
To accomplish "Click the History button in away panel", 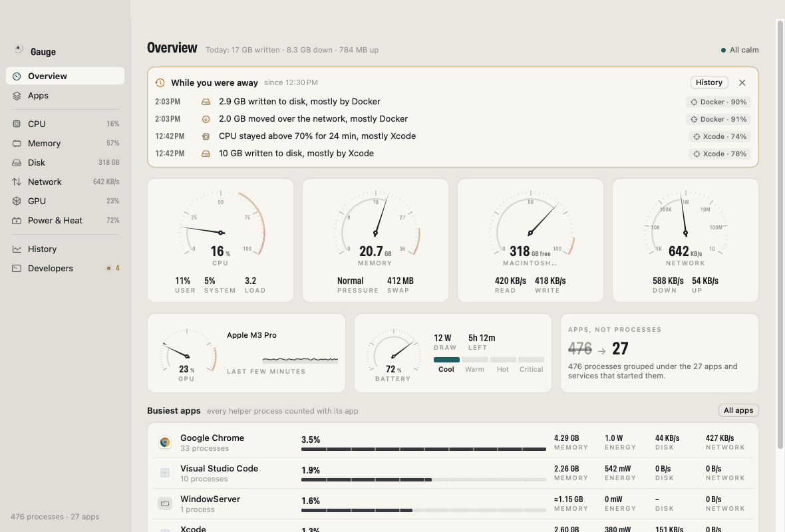I will click(x=709, y=82).
